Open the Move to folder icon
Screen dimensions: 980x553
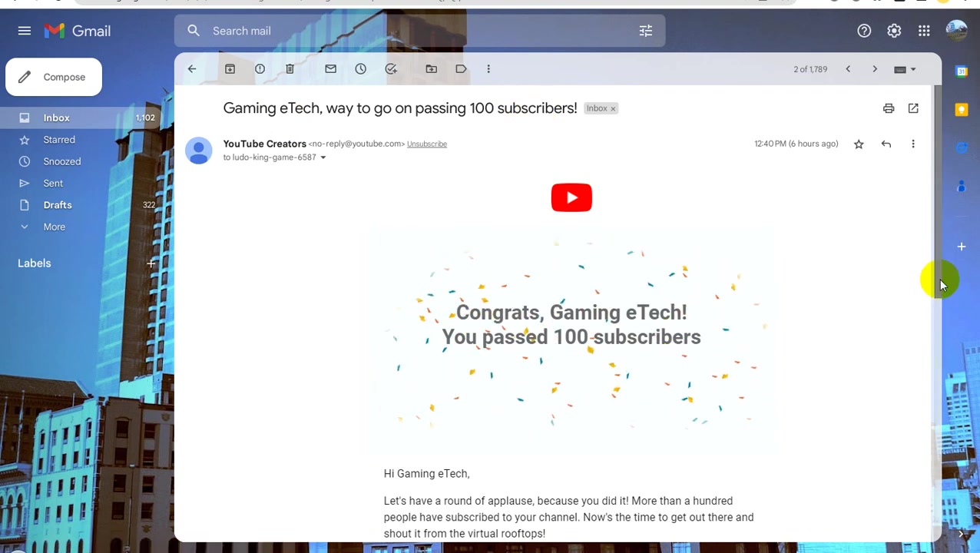[x=431, y=69]
